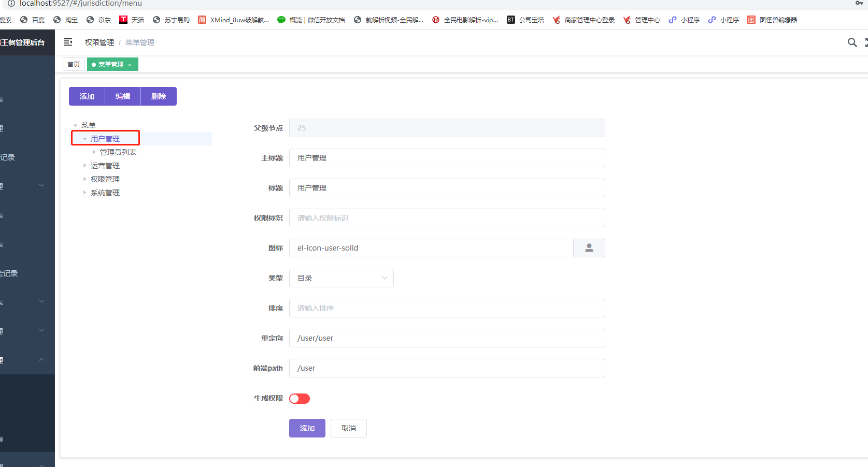Select 管理员列表 in the menu tree

point(118,152)
